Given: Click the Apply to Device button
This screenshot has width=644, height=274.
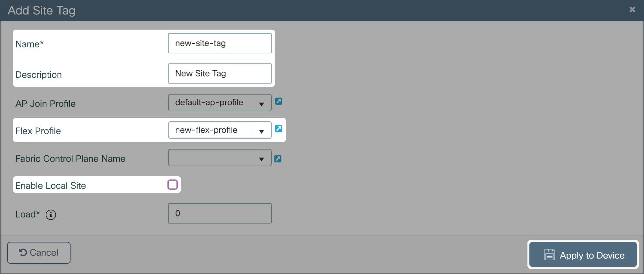Looking at the screenshot, I should (583, 255).
